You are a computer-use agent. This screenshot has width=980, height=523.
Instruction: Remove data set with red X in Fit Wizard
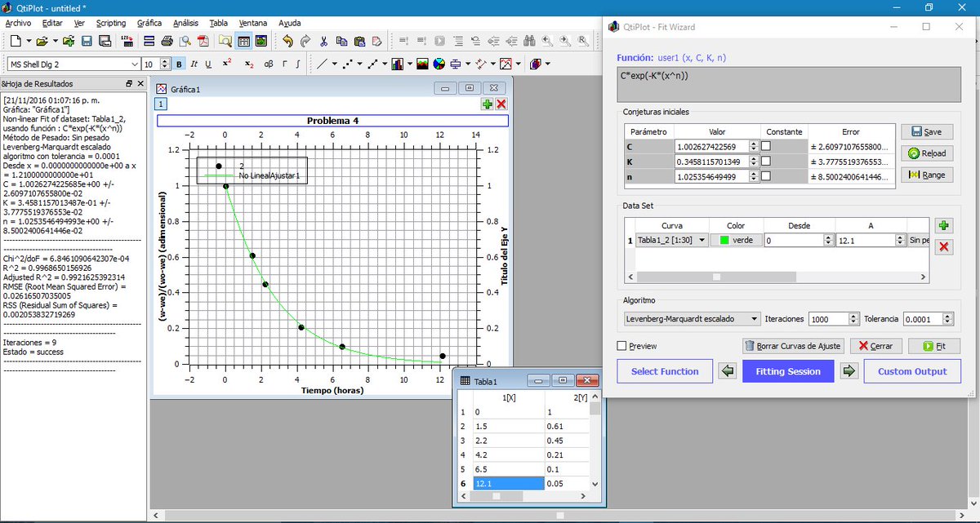point(944,247)
